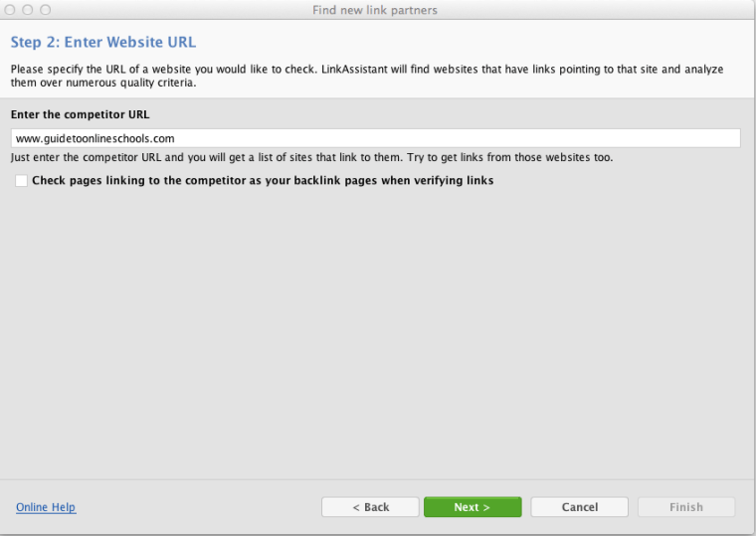Click the window zoom button in title bar
This screenshot has height=536, width=756.
click(46, 10)
